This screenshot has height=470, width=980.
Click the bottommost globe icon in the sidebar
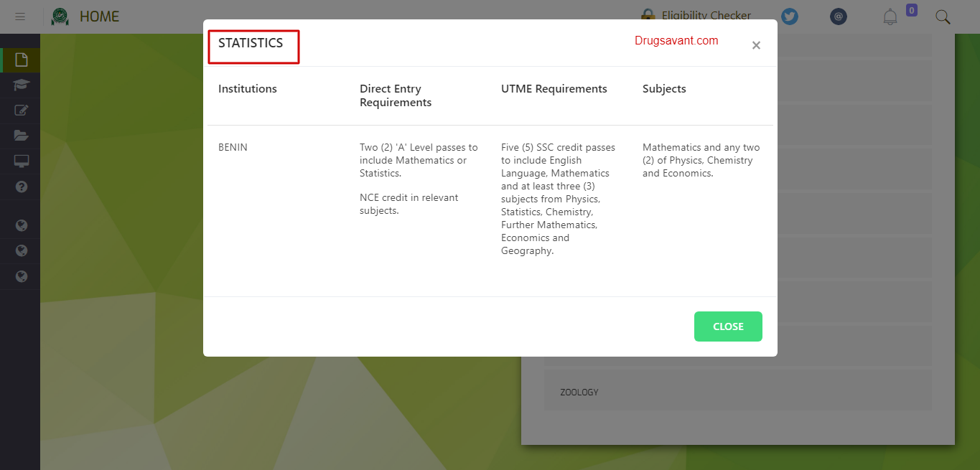tap(21, 276)
